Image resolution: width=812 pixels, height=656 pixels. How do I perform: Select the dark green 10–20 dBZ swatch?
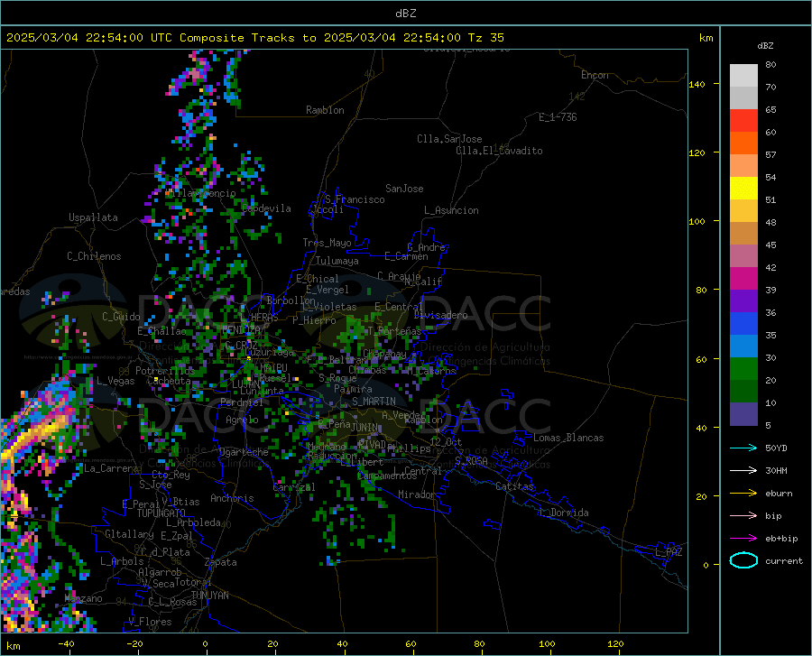pos(743,392)
